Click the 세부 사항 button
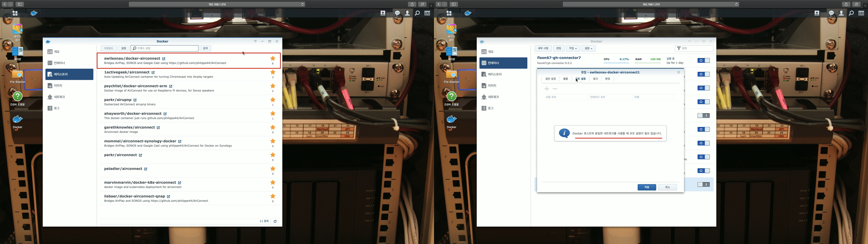The height and width of the screenshot is (244, 868). tap(543, 49)
